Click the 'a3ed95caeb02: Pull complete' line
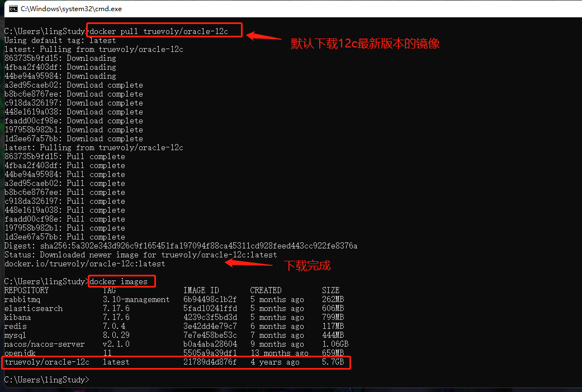Image resolution: width=582 pixels, height=392 pixels. pos(65,183)
